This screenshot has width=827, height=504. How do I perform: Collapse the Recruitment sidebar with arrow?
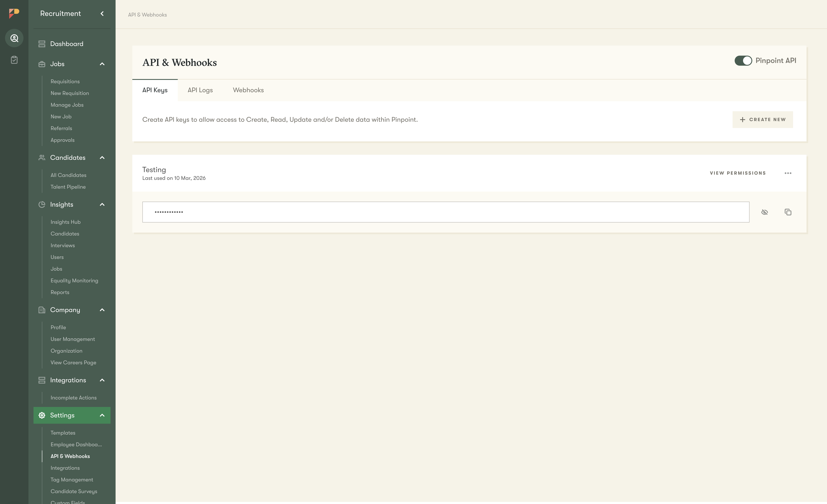(x=102, y=13)
